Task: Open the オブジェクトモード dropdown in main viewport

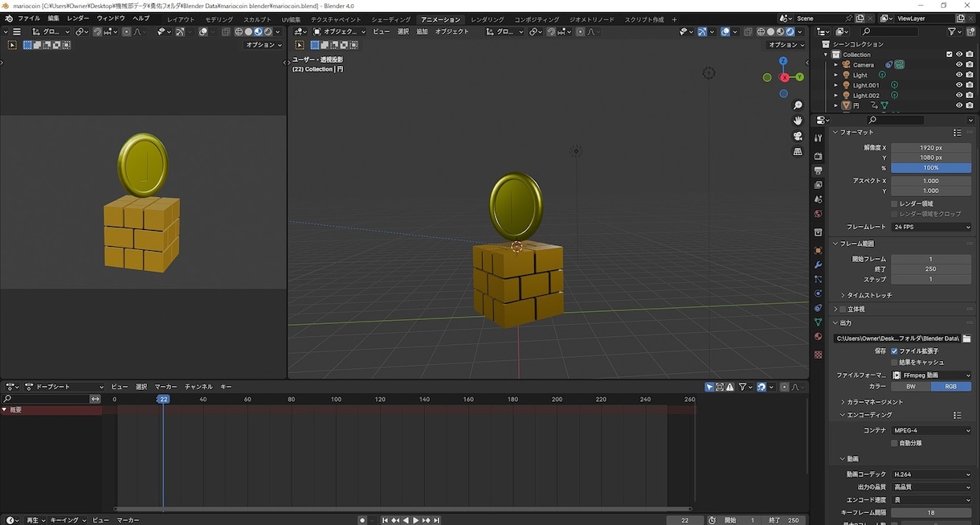Action: [x=340, y=32]
